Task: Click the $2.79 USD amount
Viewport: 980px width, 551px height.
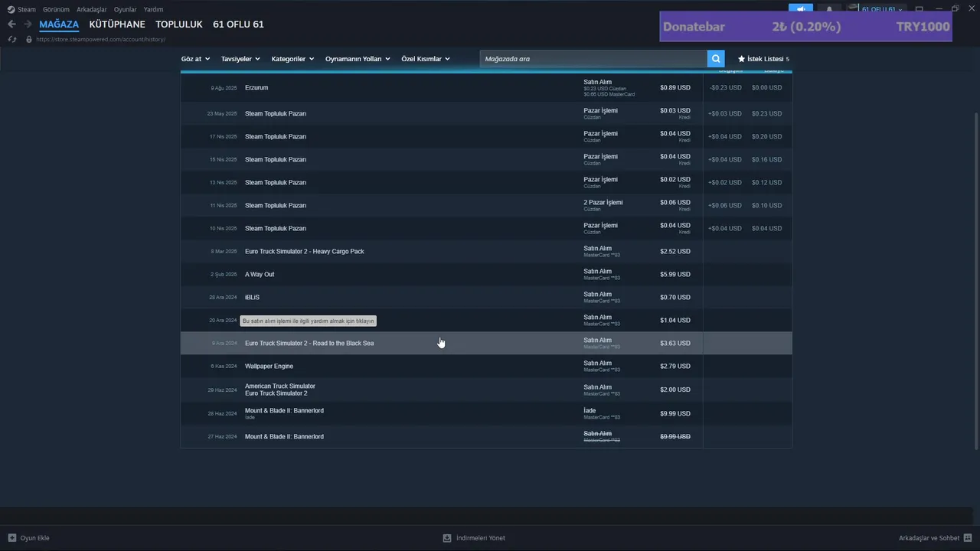Action: coord(675,367)
